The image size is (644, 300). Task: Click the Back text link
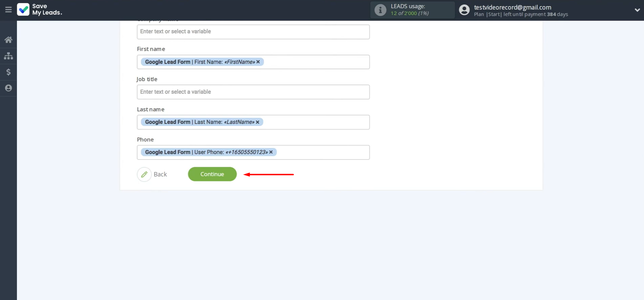coord(160,174)
